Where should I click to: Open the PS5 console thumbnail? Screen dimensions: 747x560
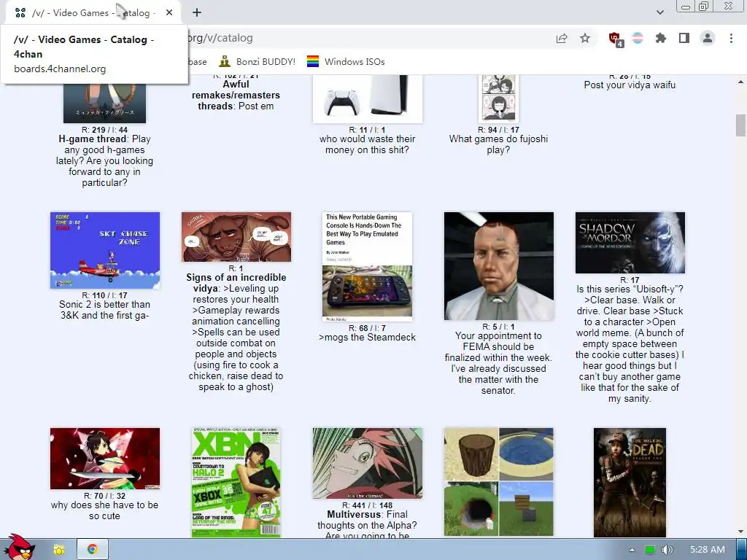pyautogui.click(x=368, y=98)
